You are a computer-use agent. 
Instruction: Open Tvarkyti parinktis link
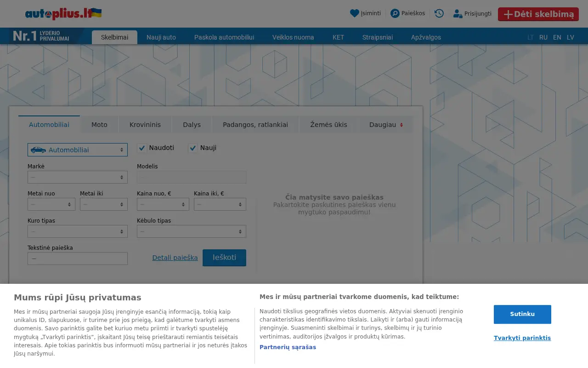pos(522,338)
